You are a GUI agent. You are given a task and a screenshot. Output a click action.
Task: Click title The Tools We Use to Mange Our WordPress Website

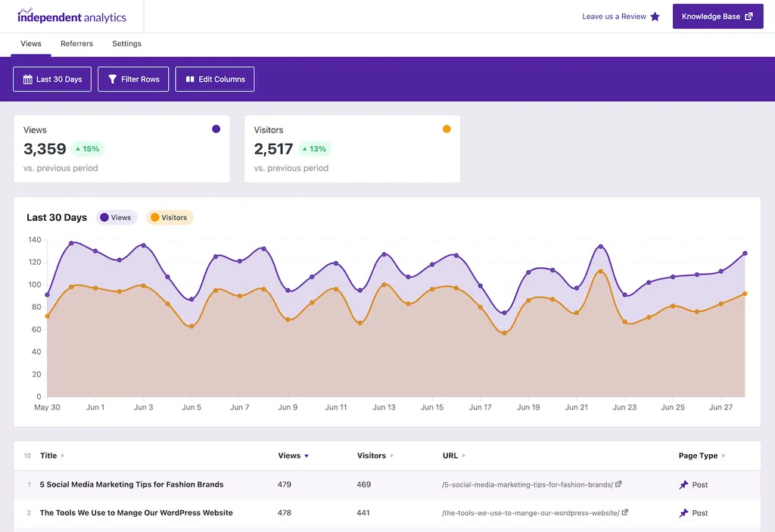[136, 513]
